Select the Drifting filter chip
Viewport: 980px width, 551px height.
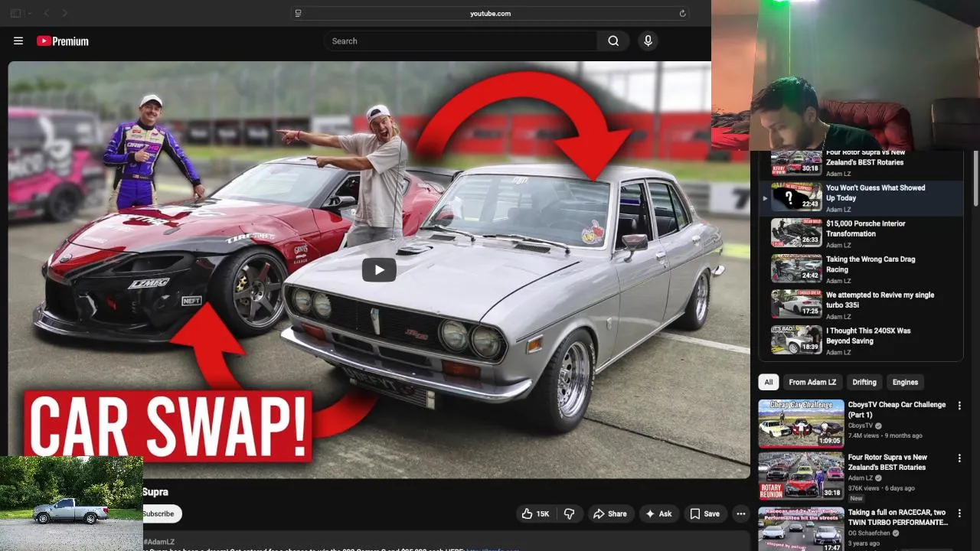864,382
